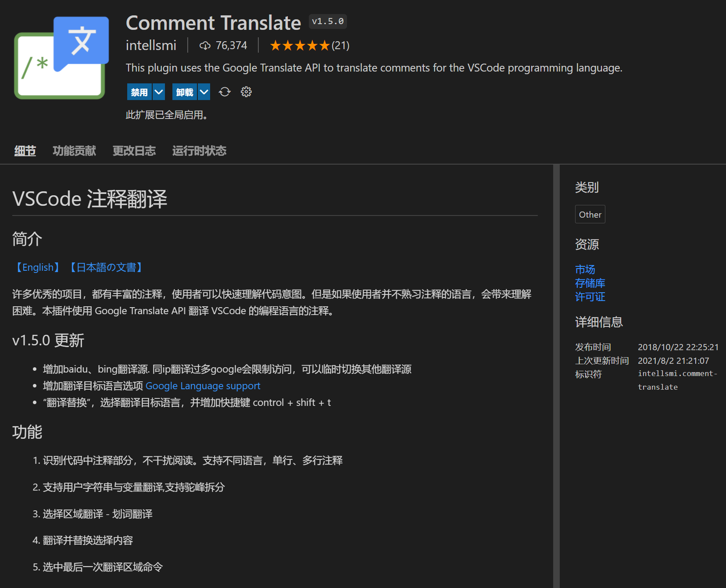
Task: Click the first star of the rating
Action: (x=276, y=45)
